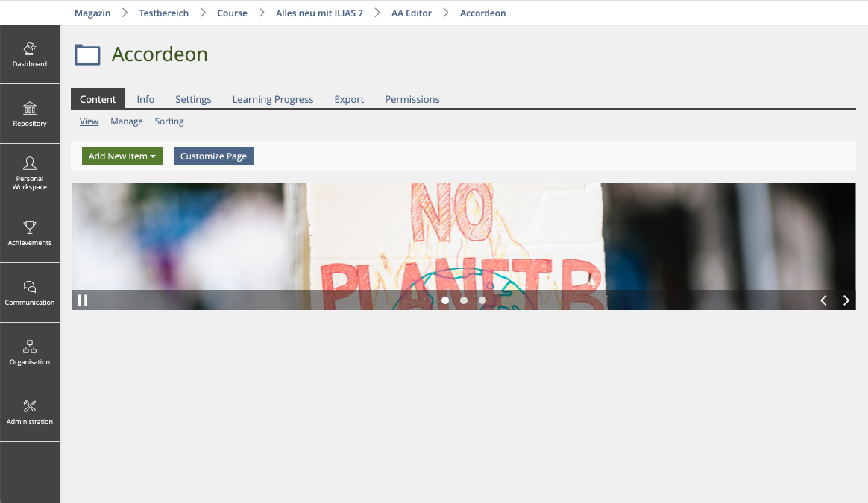The width and height of the screenshot is (868, 503).
Task: Select the third carousel dot
Action: tap(482, 300)
